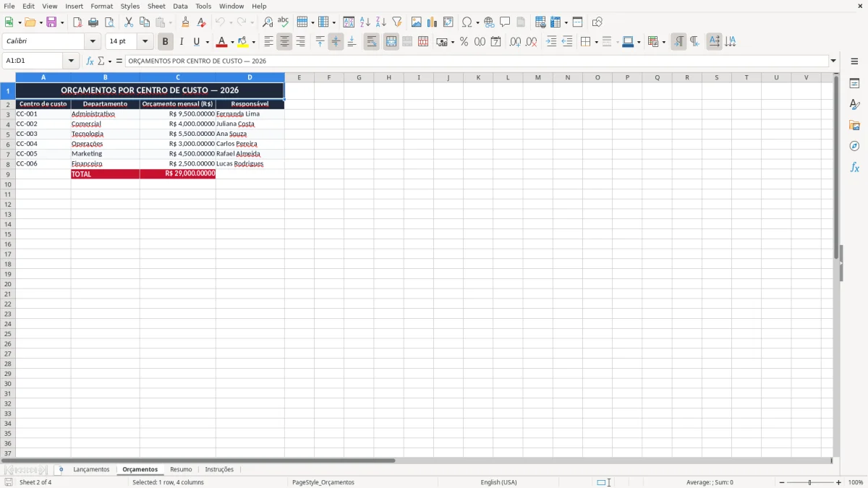Format the cell as percent
Viewport: 868px width, 488px height.
[x=464, y=42]
